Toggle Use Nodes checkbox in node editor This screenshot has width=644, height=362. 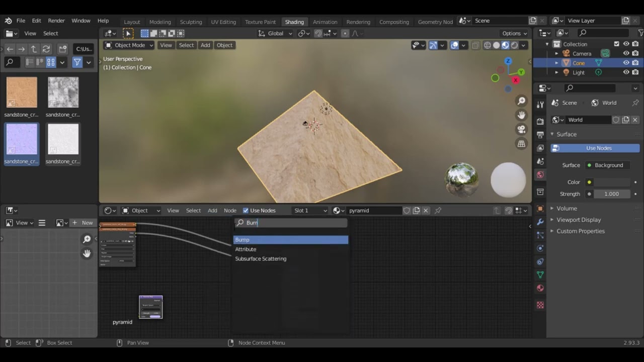click(x=246, y=210)
